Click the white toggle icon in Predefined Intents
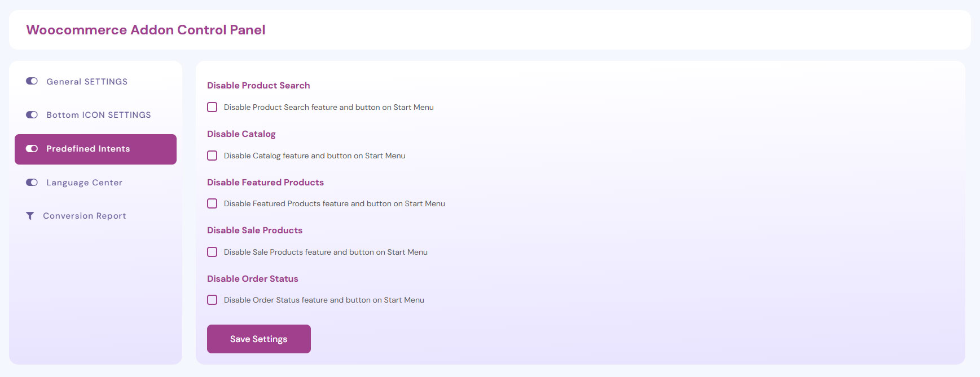Screen dimensions: 980x377 (x=32, y=149)
